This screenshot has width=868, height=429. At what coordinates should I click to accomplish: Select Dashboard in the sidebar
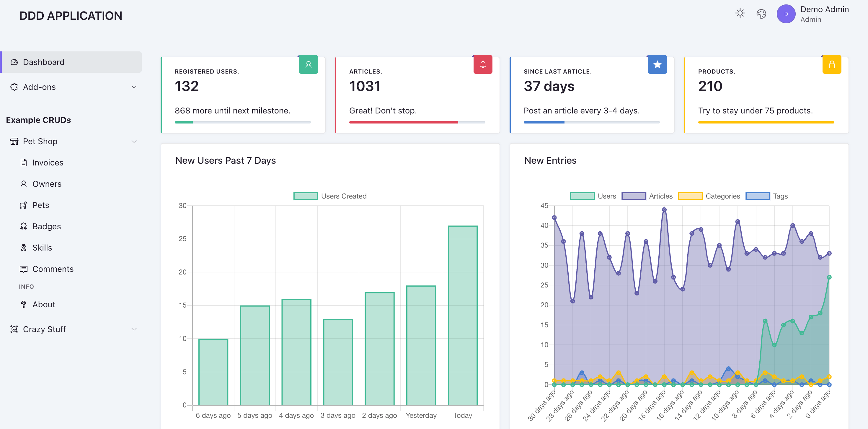(x=43, y=62)
